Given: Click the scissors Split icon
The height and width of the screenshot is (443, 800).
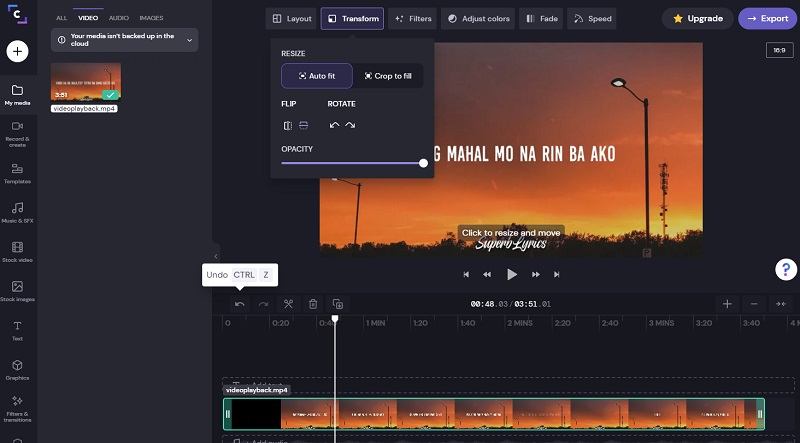Looking at the screenshot, I should pyautogui.click(x=288, y=304).
